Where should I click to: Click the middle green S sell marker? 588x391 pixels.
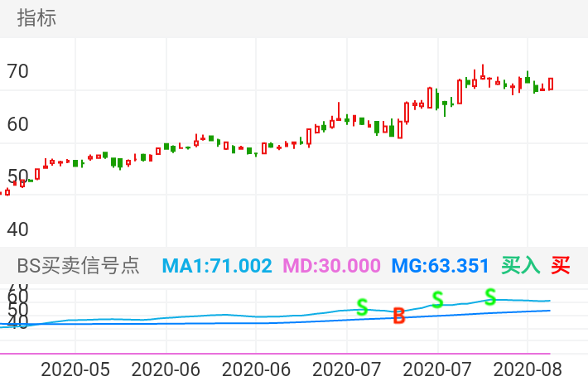pyautogui.click(x=437, y=300)
